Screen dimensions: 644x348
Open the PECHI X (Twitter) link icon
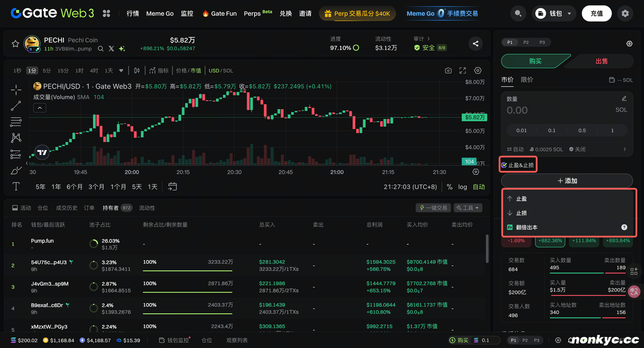[111, 48]
